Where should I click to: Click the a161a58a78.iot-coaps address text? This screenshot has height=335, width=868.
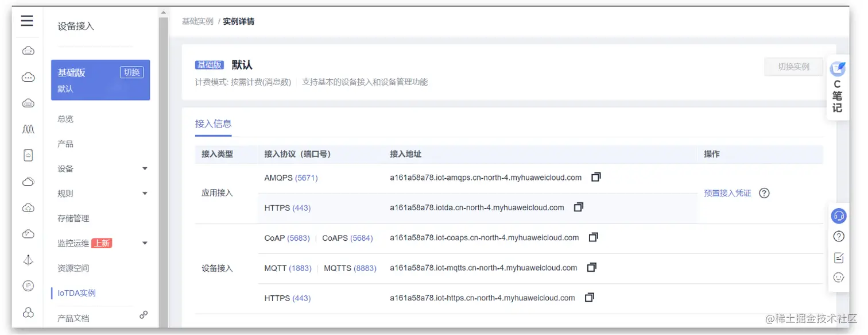tap(485, 237)
